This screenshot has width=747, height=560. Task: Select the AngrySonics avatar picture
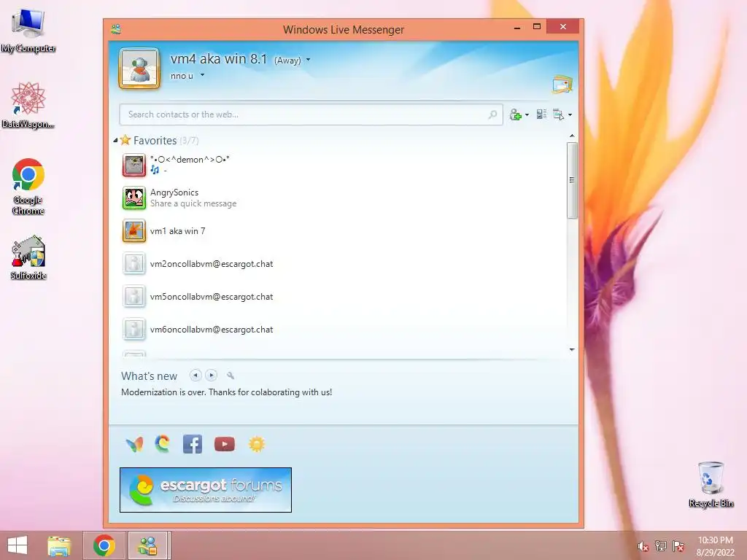tap(134, 198)
